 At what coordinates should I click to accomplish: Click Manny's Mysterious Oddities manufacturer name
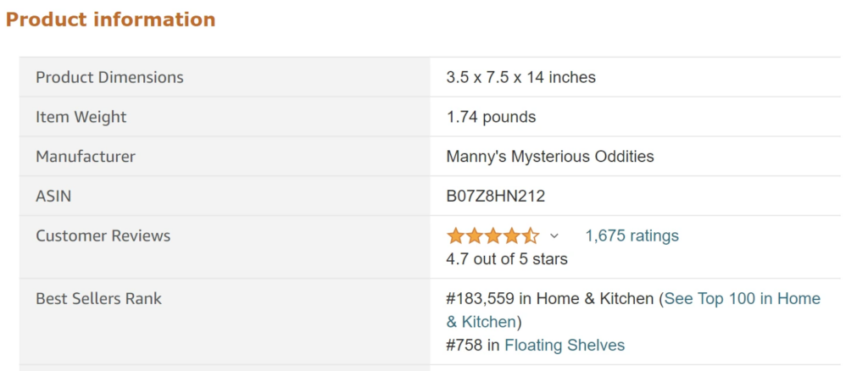[x=550, y=157]
